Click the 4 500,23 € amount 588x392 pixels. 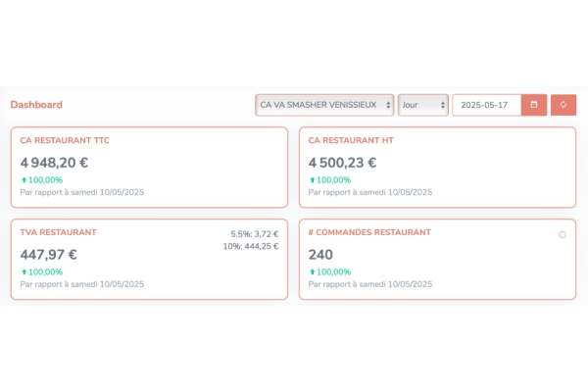click(x=343, y=163)
